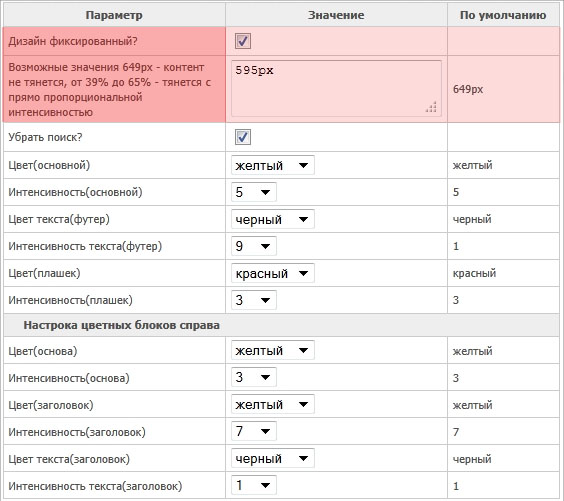Expand the 'Интенсивность(заголовок)' dropdown showing 7
Image resolution: width=564 pixels, height=501 pixels.
(x=254, y=431)
